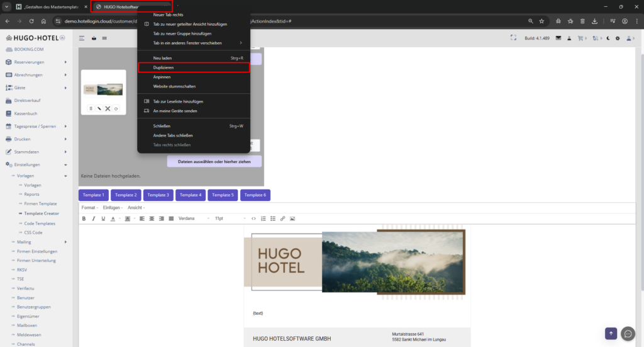Toggle the sidebar with the hamburger icon
This screenshot has width=644, height=347.
[x=82, y=38]
